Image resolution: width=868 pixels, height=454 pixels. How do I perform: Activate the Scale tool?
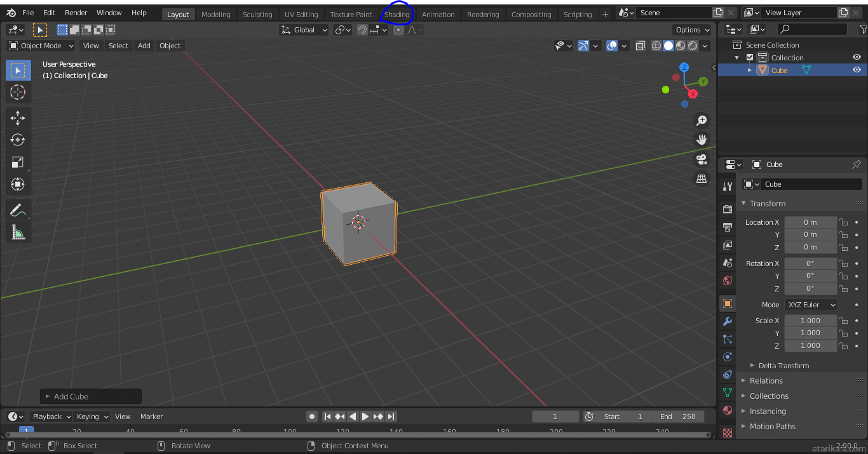(18, 163)
